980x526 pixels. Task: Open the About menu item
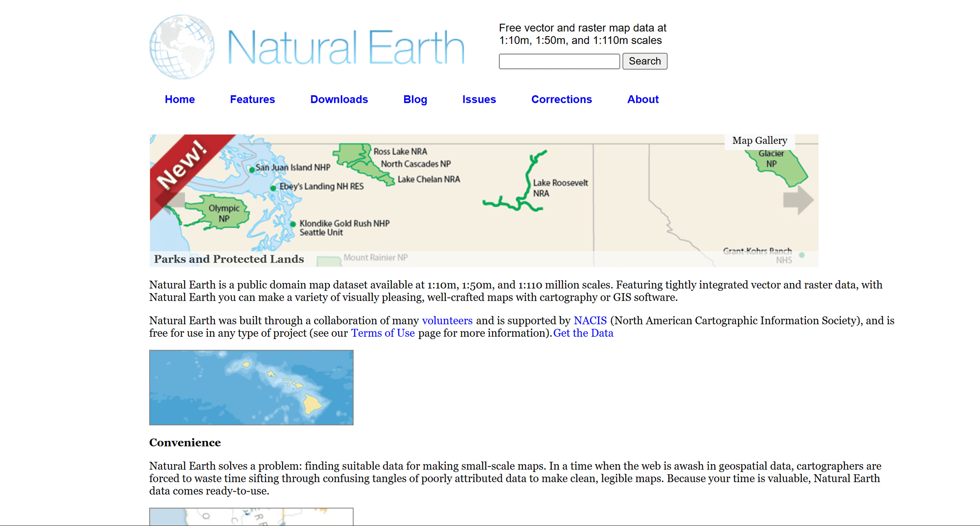pos(643,99)
